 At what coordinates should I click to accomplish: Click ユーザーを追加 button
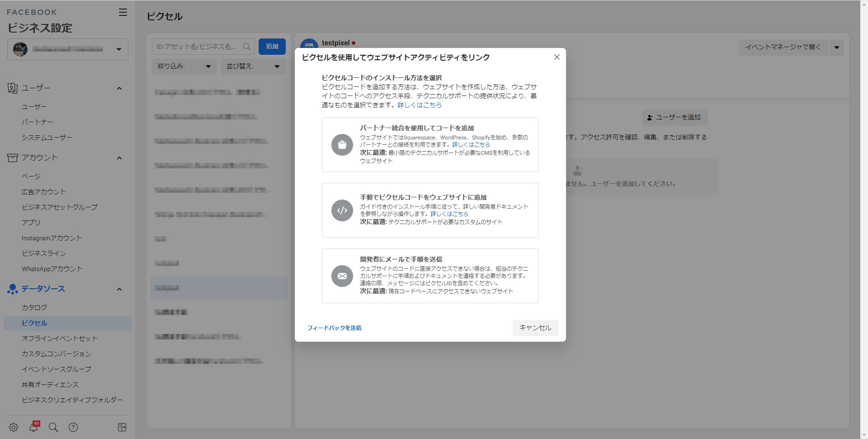675,118
